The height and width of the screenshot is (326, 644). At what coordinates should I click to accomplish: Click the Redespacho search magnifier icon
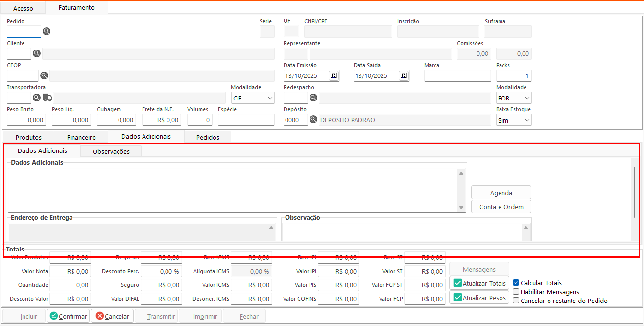[x=313, y=98]
